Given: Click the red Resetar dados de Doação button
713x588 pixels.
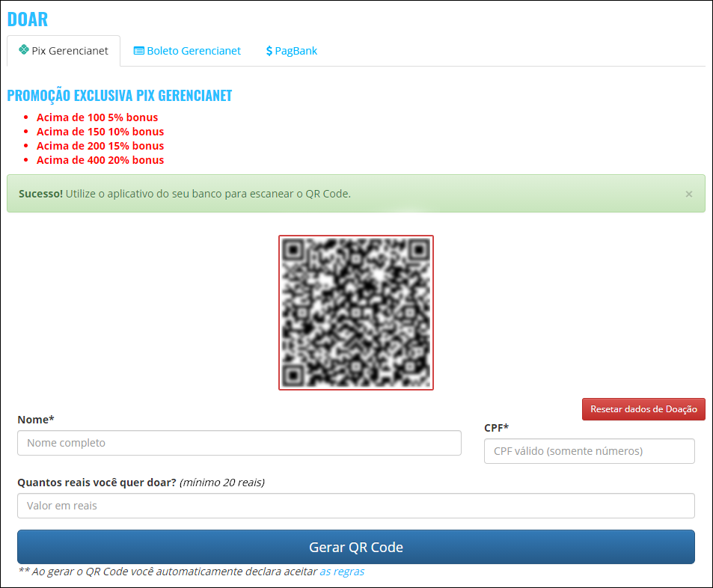Looking at the screenshot, I should [643, 409].
